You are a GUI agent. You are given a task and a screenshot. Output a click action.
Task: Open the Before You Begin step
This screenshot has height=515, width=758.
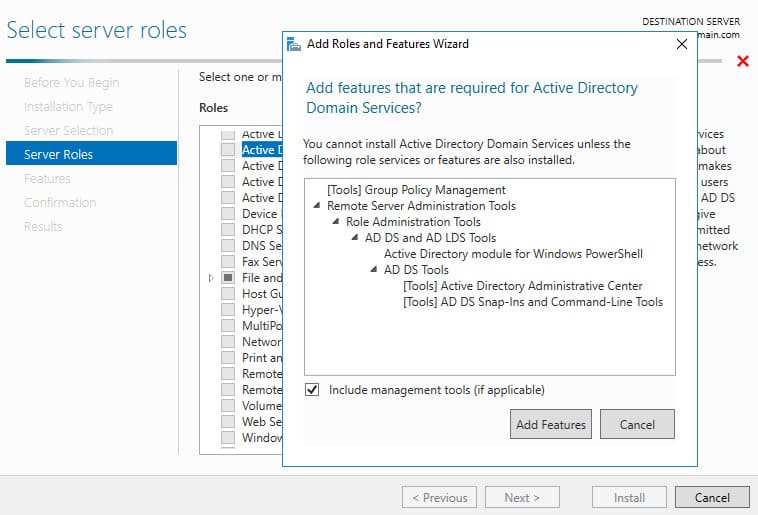tap(72, 83)
